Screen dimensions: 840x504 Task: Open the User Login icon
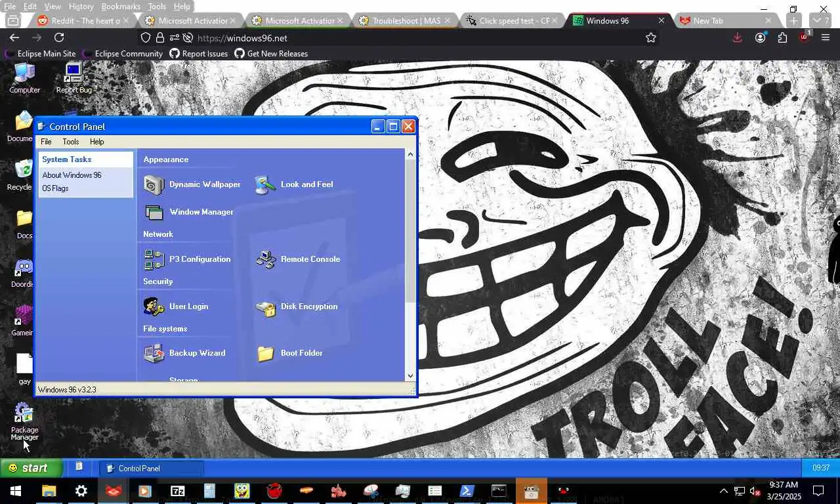176,306
